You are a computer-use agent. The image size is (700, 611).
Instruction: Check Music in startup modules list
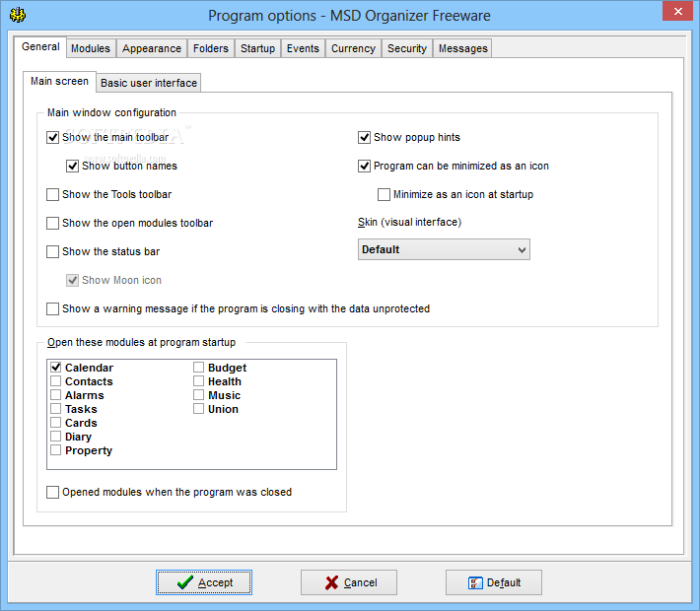click(x=198, y=395)
